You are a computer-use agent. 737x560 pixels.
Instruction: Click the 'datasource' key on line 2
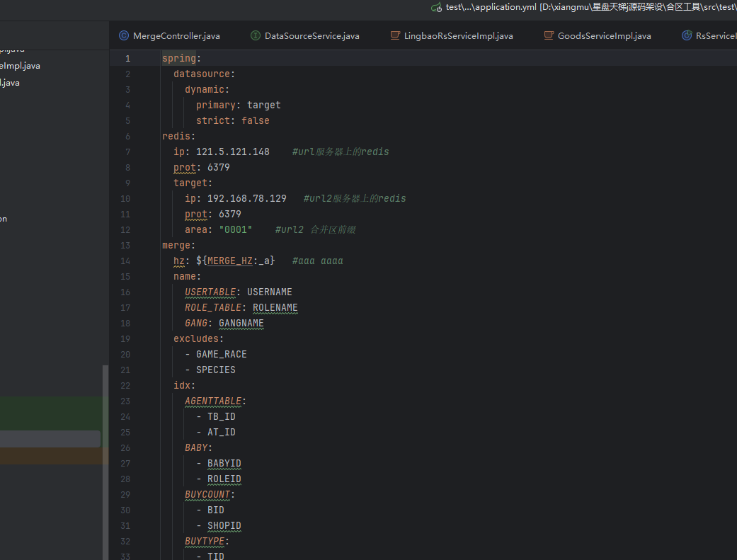point(202,74)
